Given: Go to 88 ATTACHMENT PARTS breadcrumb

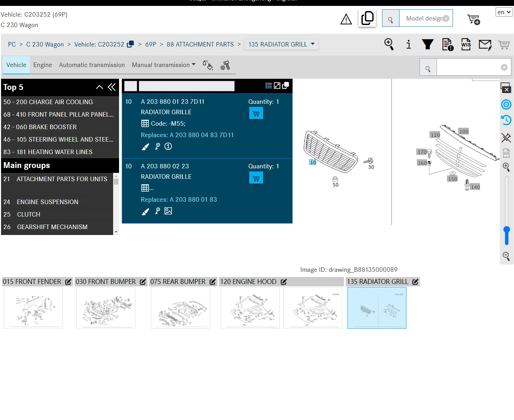Looking at the screenshot, I should click(200, 44).
